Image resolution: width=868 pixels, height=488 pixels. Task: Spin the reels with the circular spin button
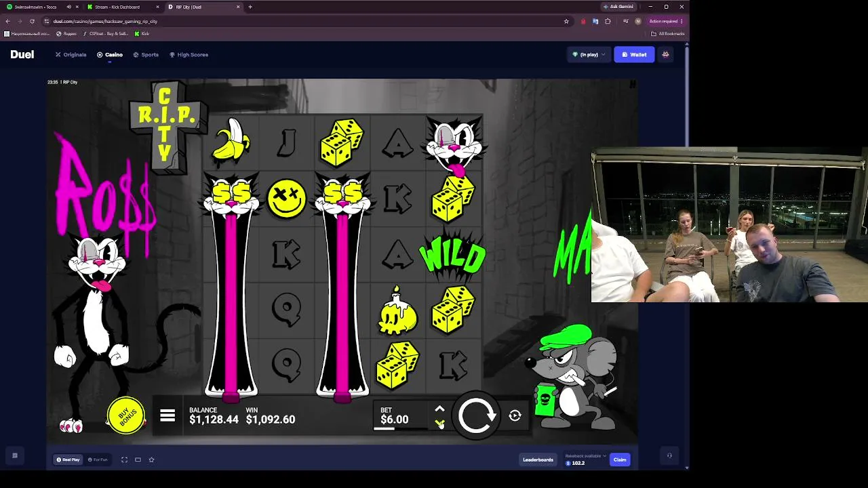point(476,415)
